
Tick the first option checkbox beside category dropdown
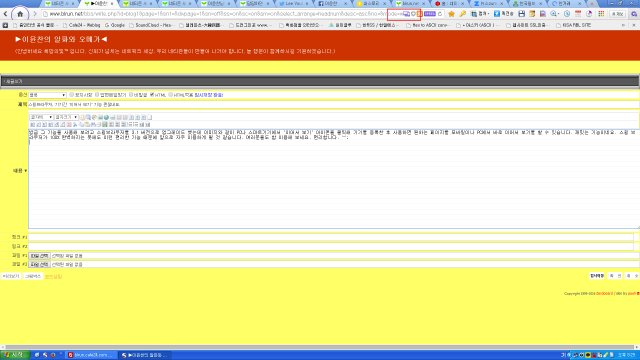[x=71, y=95]
